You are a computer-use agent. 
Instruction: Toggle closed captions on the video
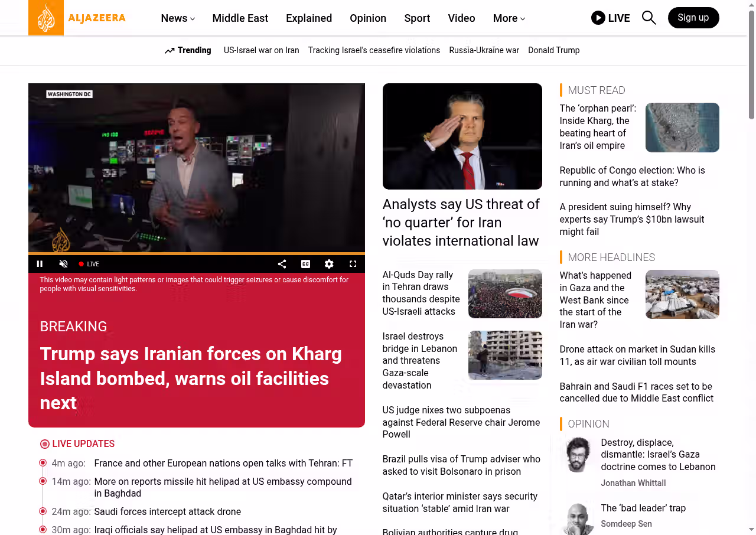point(305,264)
